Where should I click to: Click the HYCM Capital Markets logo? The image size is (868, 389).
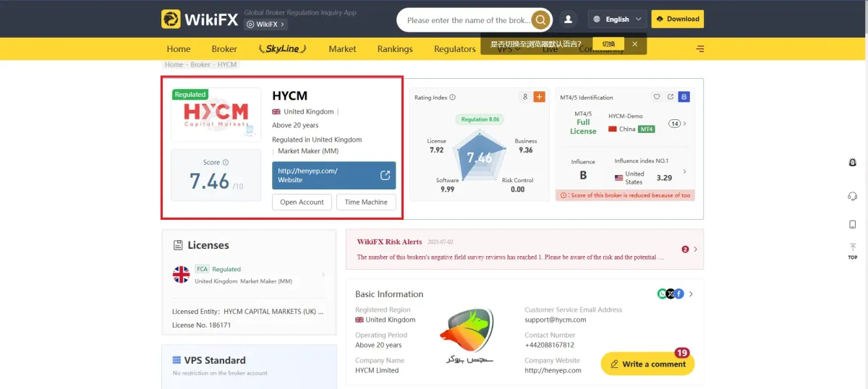coord(216,116)
